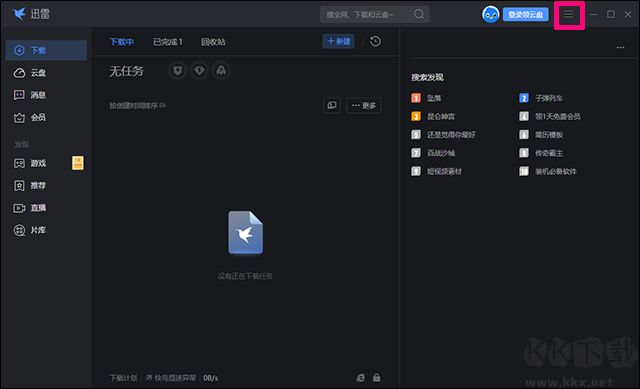This screenshot has height=389, width=640.
Task: Click the user avatar icon
Action: click(490, 15)
